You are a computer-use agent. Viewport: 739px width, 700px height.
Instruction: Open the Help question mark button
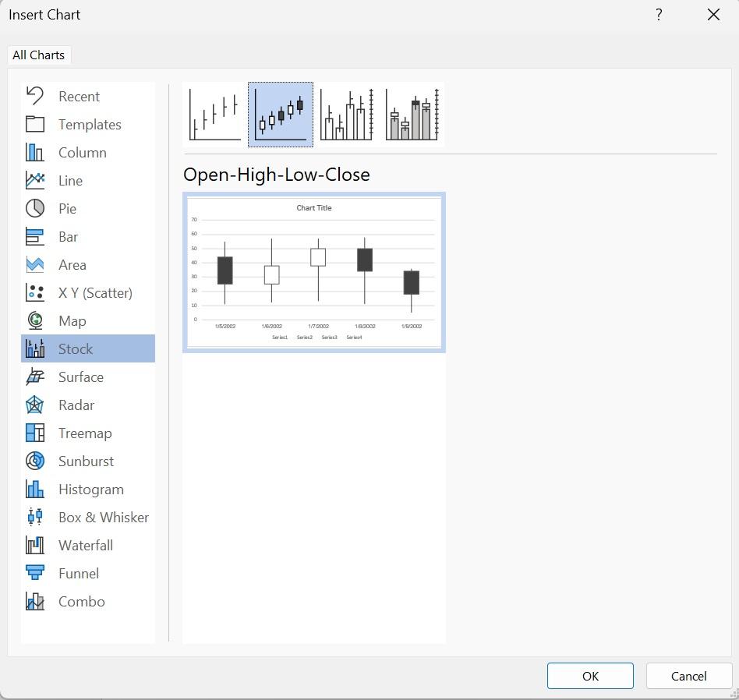[659, 15]
